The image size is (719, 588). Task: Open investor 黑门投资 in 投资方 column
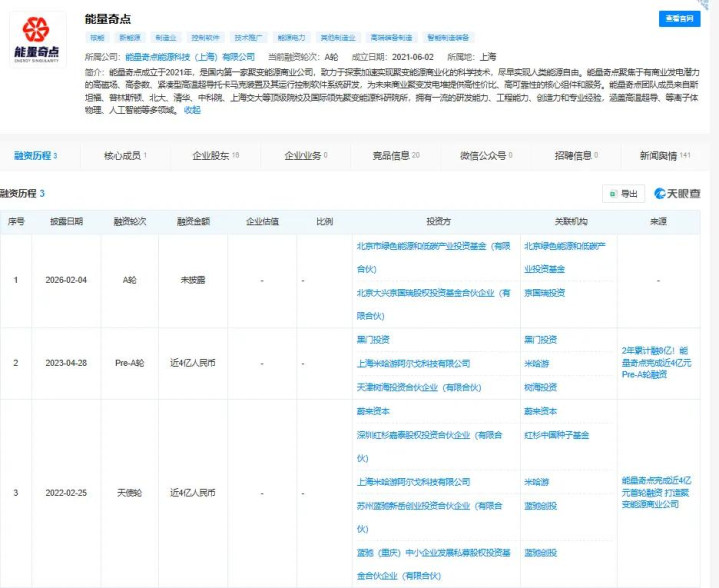[x=373, y=340]
